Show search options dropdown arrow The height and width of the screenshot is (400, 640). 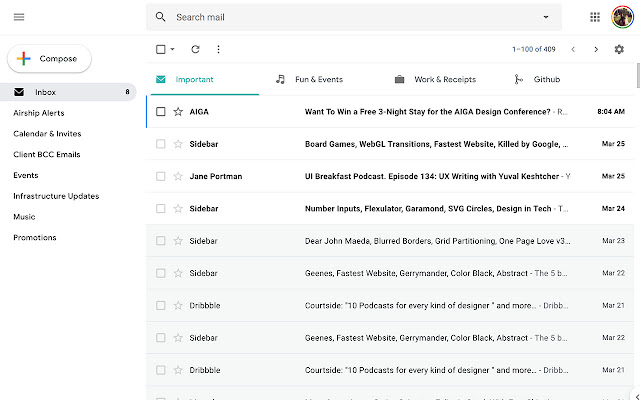[x=546, y=17]
